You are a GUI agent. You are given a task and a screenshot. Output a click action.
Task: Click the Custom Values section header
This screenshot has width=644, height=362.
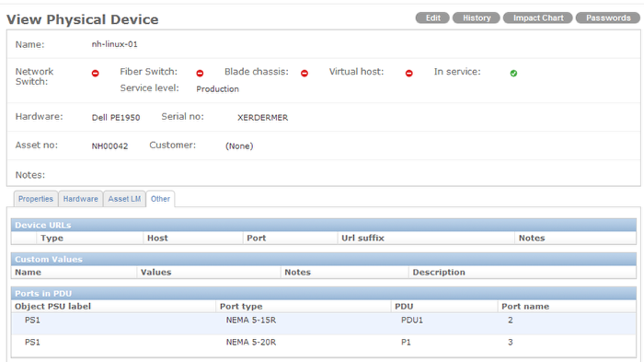(x=324, y=259)
